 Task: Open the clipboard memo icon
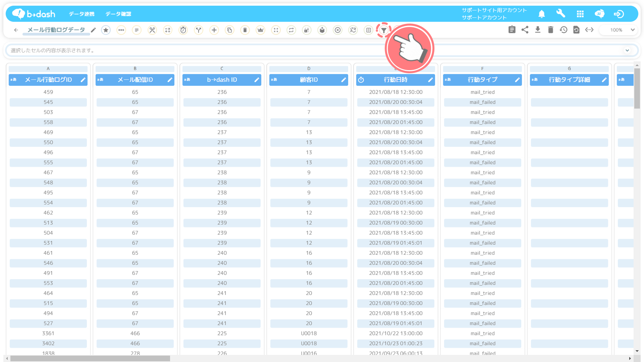click(x=512, y=30)
